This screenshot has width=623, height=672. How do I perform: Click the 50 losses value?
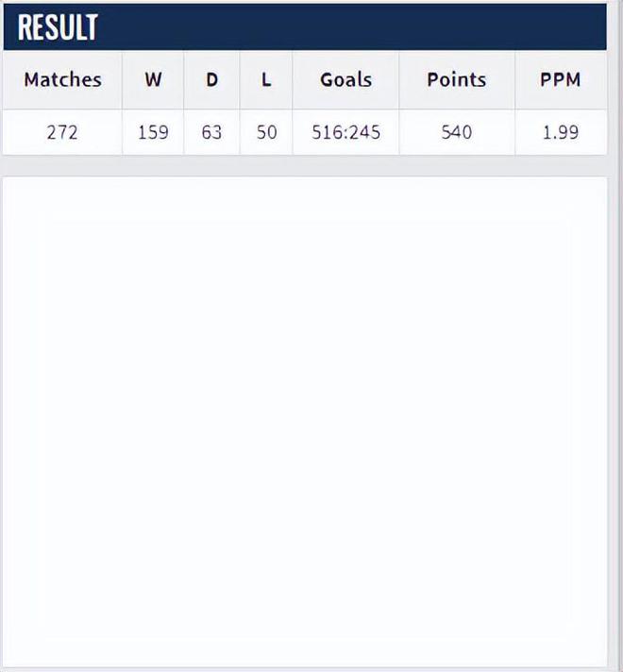click(267, 132)
